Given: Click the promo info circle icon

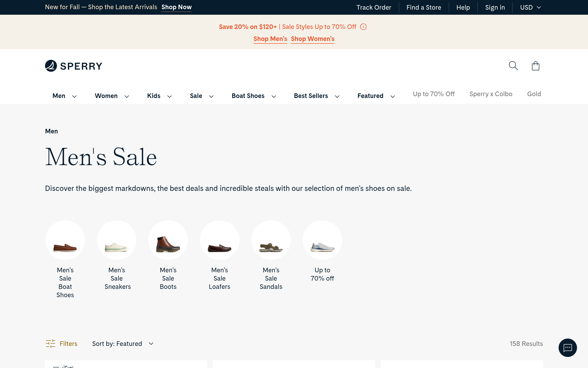Looking at the screenshot, I should (363, 27).
